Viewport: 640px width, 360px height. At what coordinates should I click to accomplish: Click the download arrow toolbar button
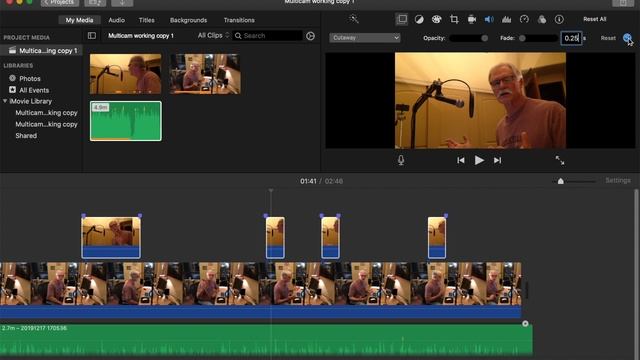pos(122,3)
